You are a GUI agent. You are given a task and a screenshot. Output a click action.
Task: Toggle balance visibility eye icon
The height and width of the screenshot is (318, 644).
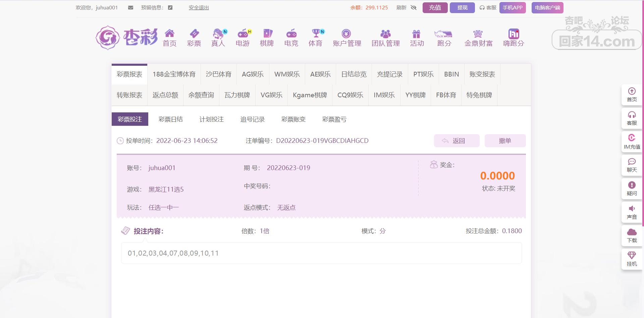[x=414, y=8]
